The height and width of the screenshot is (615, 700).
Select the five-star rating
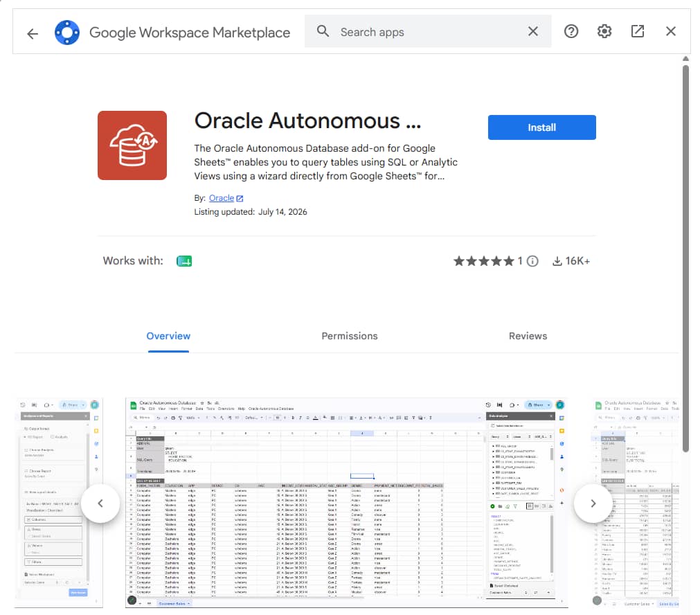pyautogui.click(x=484, y=261)
